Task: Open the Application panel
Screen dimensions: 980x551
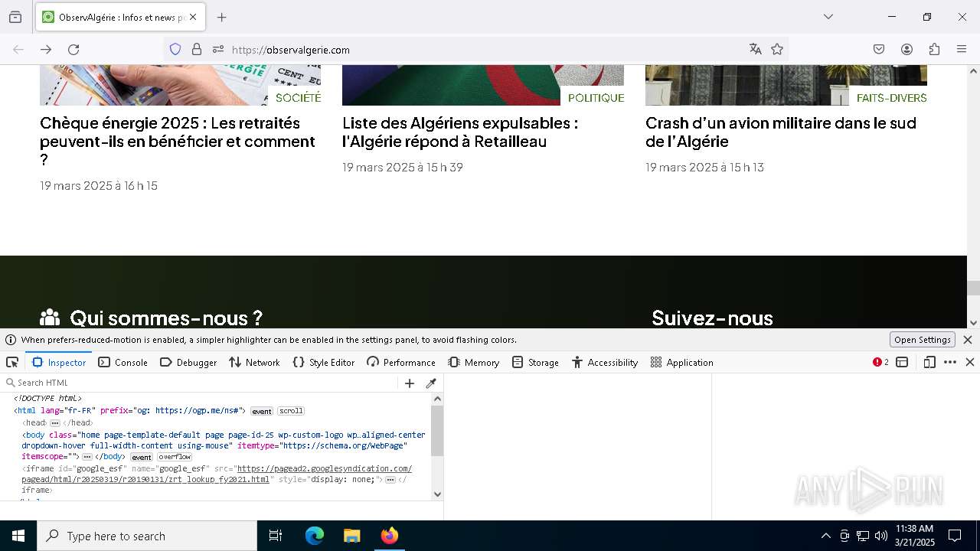Action: [x=681, y=362]
